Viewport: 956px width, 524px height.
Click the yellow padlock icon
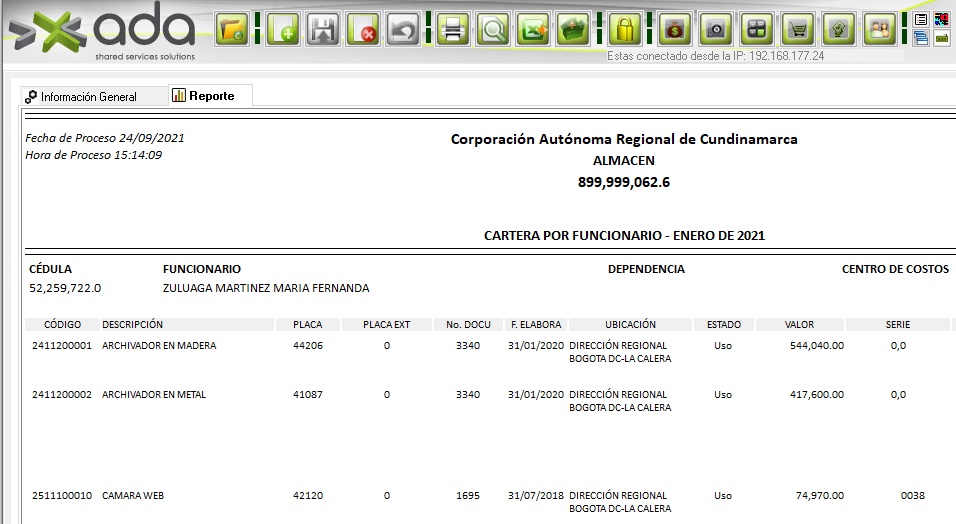[x=625, y=29]
